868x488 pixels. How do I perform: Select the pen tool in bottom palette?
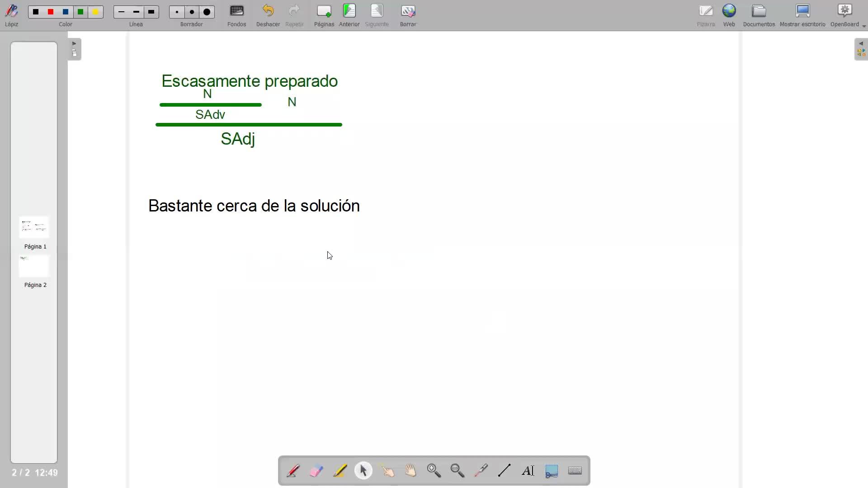(293, 471)
